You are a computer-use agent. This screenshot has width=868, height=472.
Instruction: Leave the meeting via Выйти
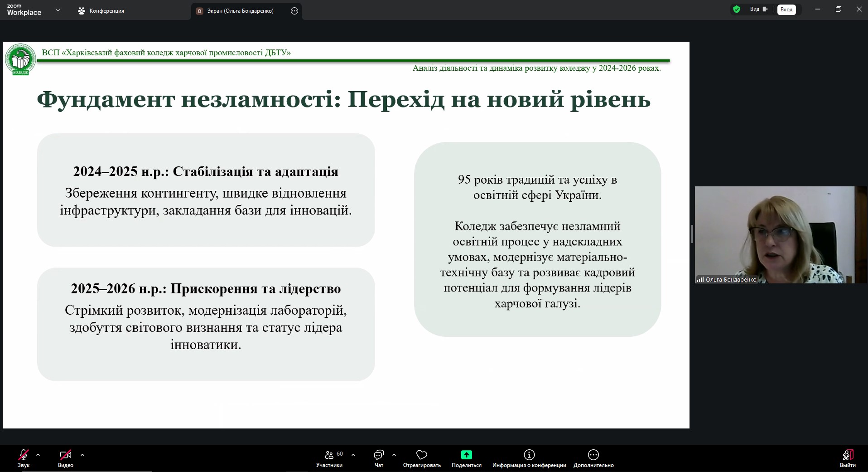(x=848, y=458)
